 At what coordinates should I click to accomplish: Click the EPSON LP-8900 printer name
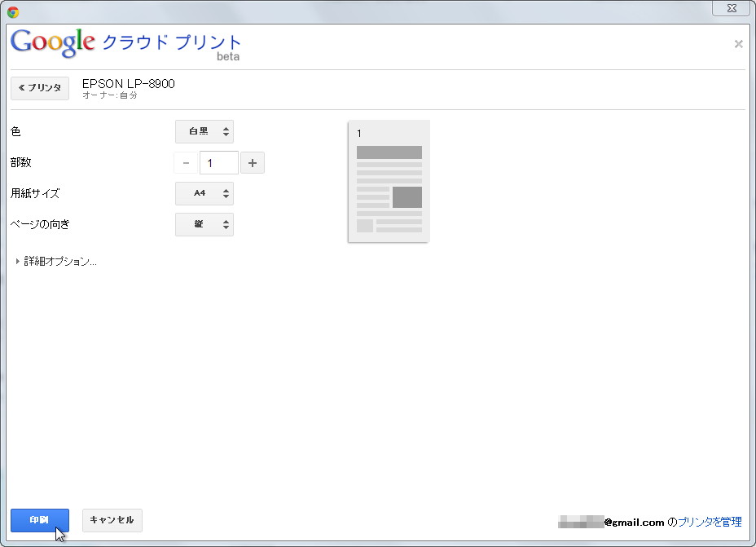point(127,83)
